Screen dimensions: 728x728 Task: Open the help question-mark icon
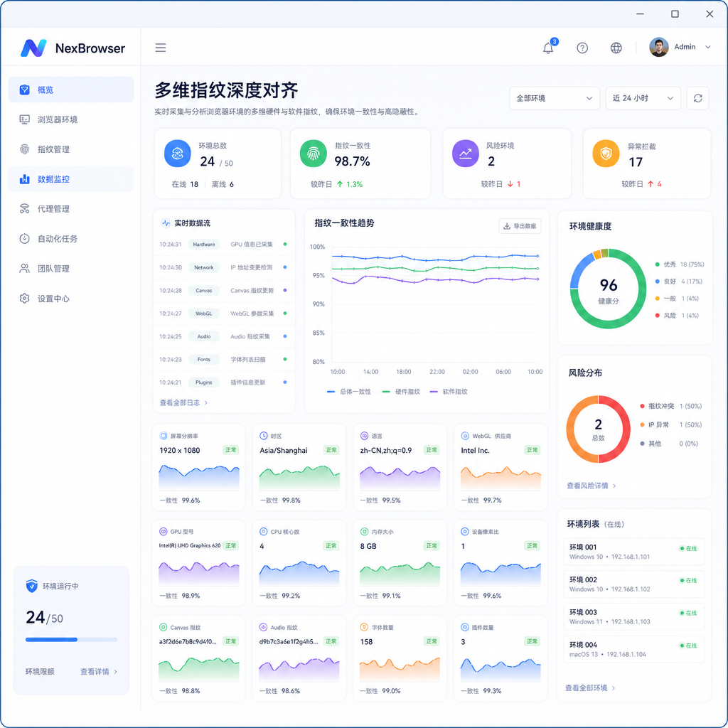click(582, 48)
